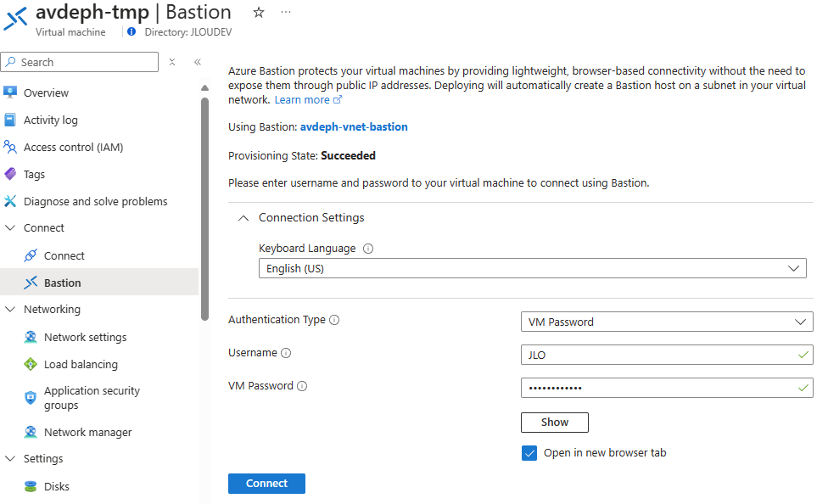Click the Username input field
The width and height of the screenshot is (828, 504).
click(x=667, y=355)
